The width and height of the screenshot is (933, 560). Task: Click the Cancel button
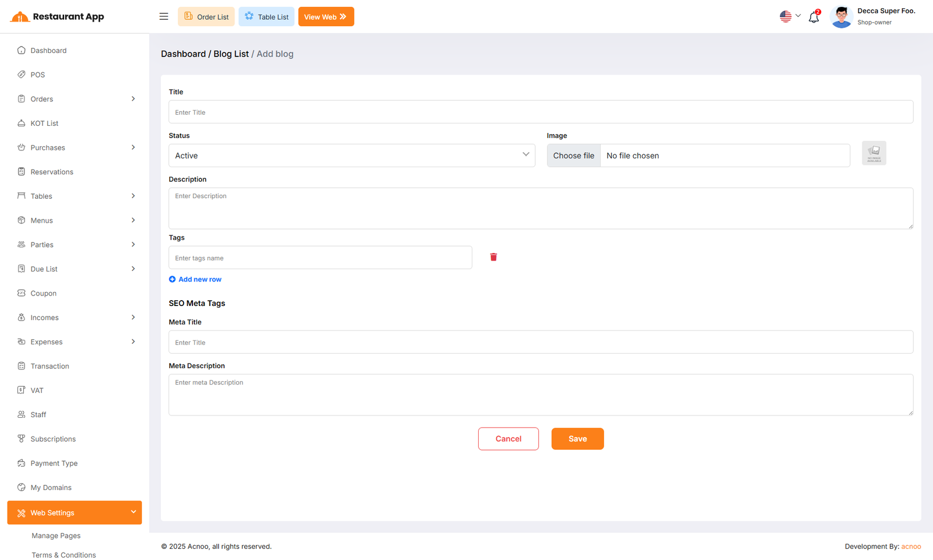click(x=508, y=439)
